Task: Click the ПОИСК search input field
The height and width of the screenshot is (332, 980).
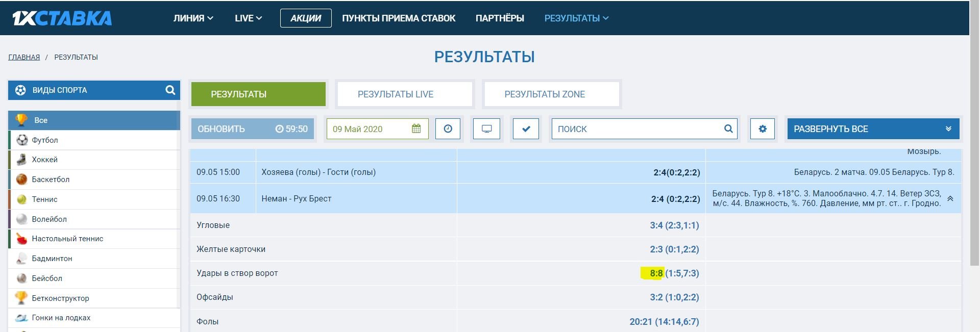Action: coord(638,129)
